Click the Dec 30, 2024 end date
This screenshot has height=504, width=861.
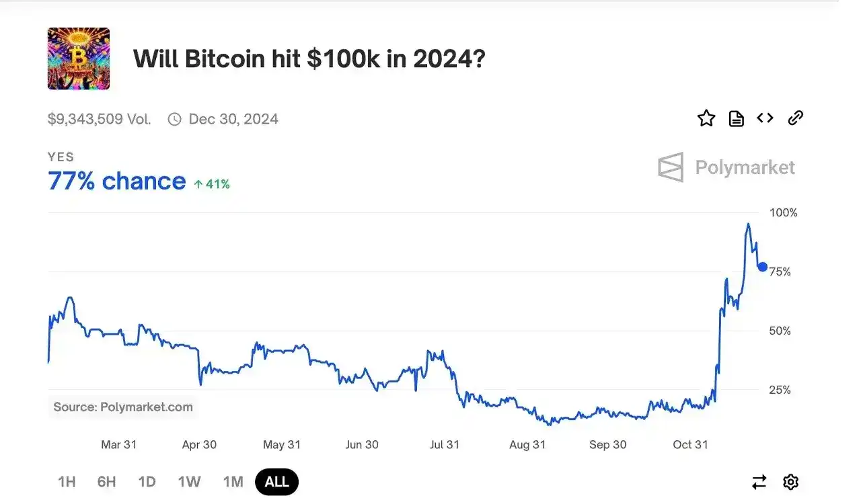233,120
